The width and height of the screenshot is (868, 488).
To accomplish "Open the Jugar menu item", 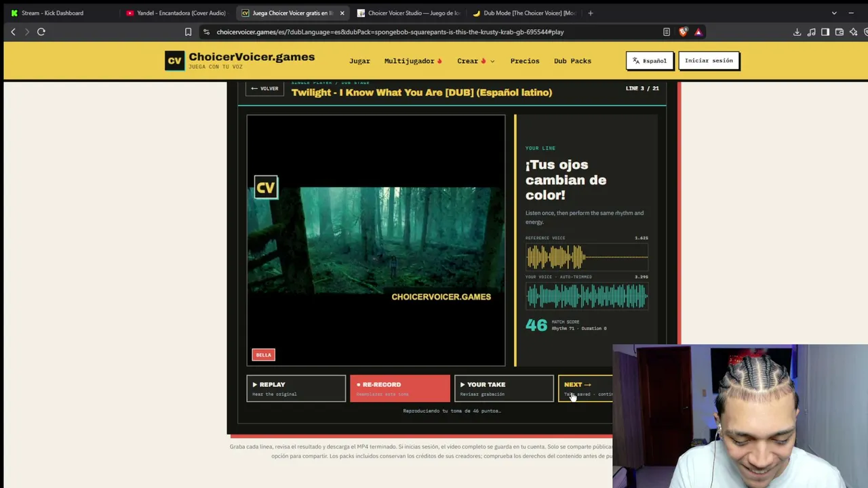I will click(x=359, y=61).
